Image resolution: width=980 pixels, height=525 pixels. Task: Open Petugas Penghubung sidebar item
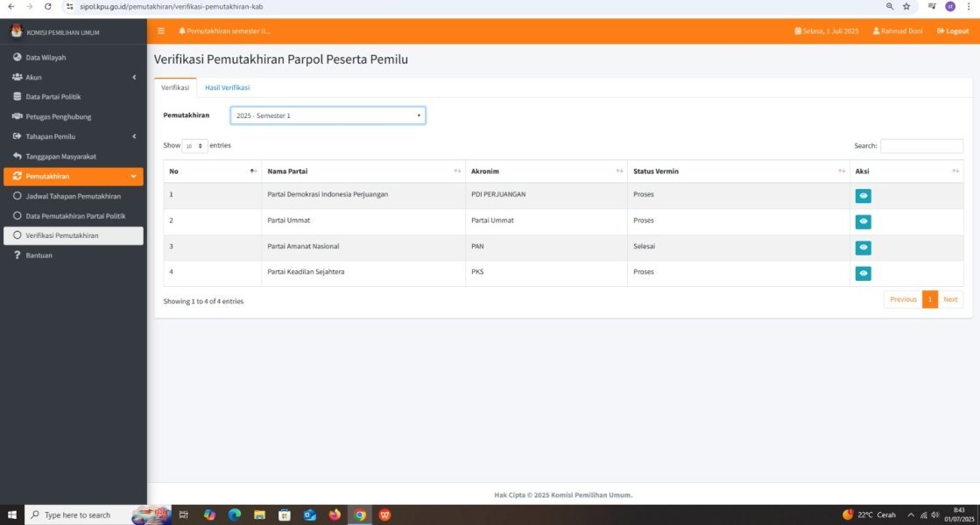(58, 116)
